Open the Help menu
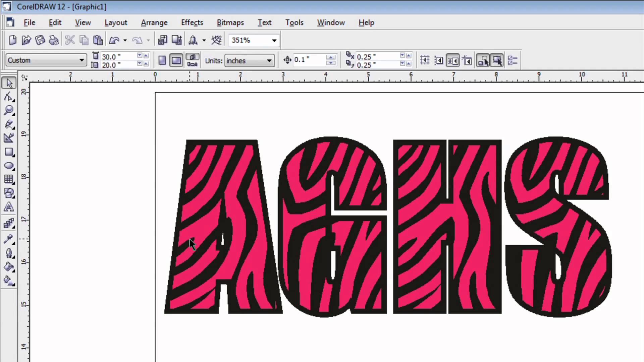 [x=366, y=22]
